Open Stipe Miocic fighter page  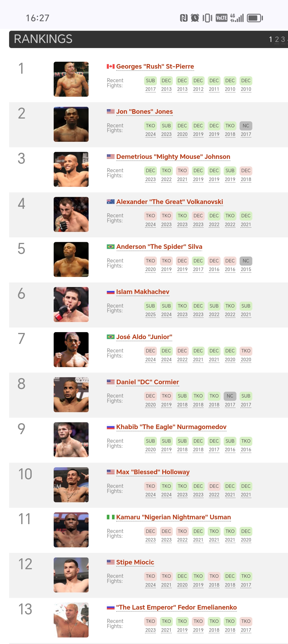tap(135, 562)
